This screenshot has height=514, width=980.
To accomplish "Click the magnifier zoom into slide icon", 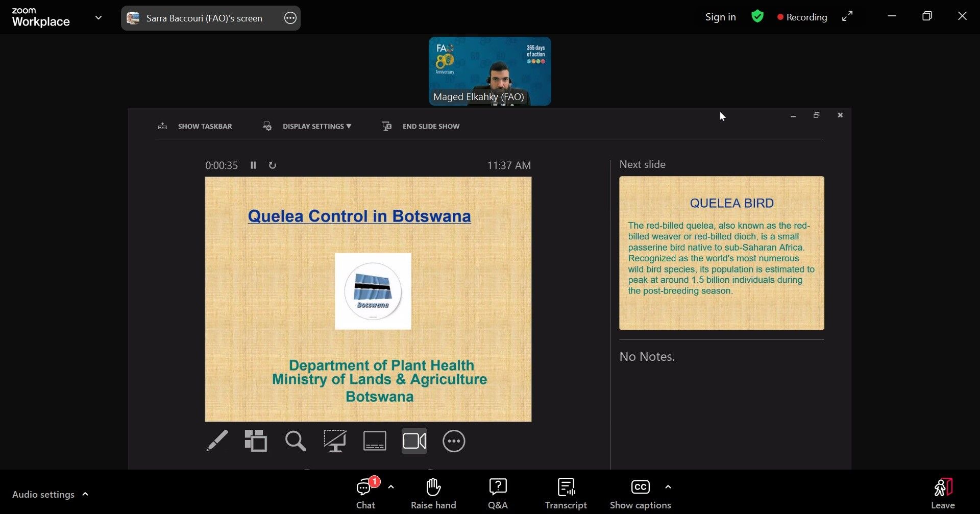I will (x=295, y=441).
